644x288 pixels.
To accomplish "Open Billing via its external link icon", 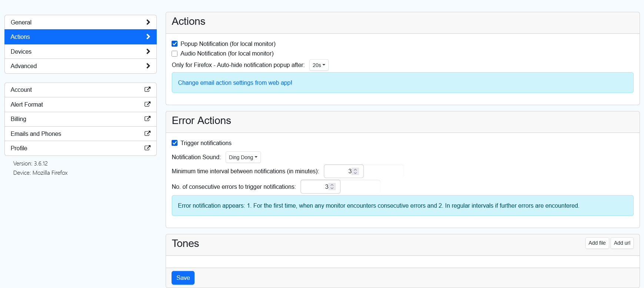I will pos(147,119).
